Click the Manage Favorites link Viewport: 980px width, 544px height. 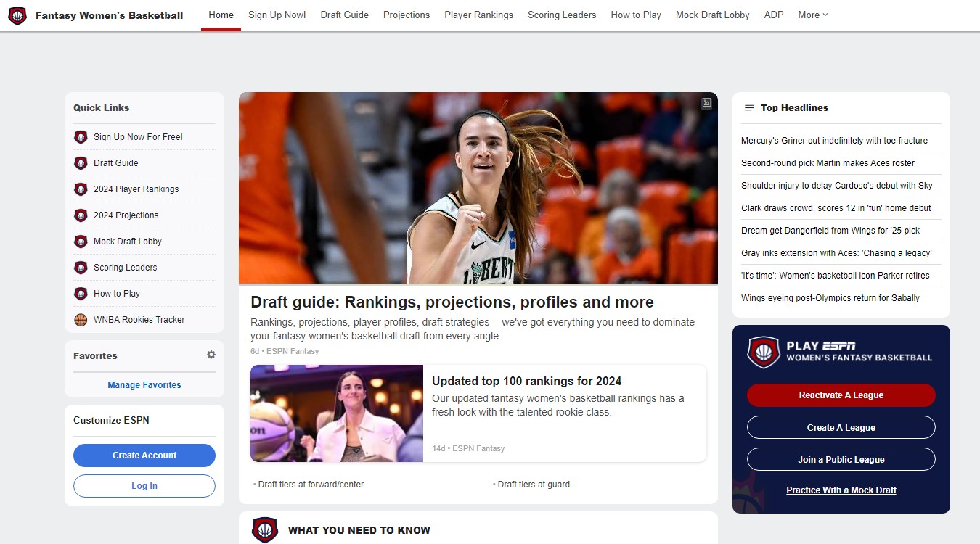click(144, 385)
